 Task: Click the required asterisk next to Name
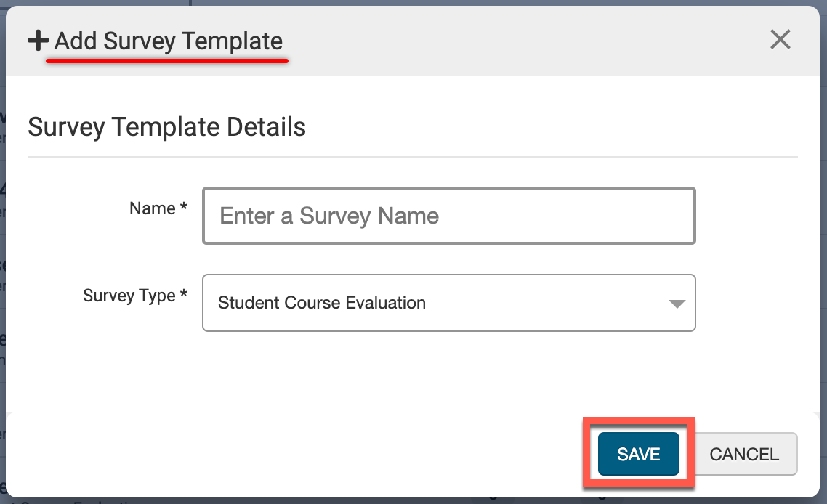(185, 208)
